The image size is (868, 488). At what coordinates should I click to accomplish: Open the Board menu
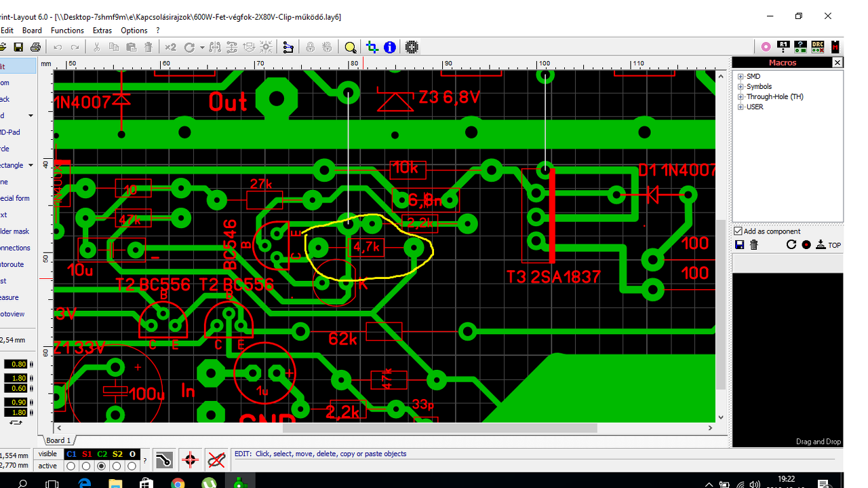point(32,31)
